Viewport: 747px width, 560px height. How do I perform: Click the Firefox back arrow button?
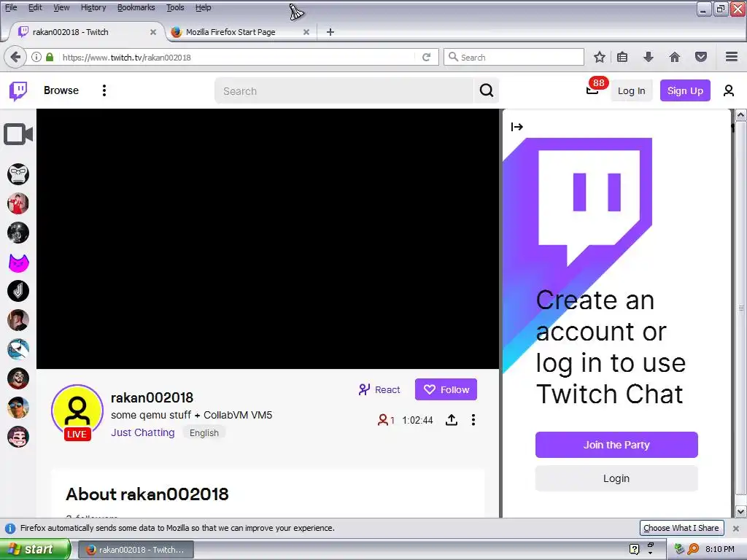tap(15, 57)
